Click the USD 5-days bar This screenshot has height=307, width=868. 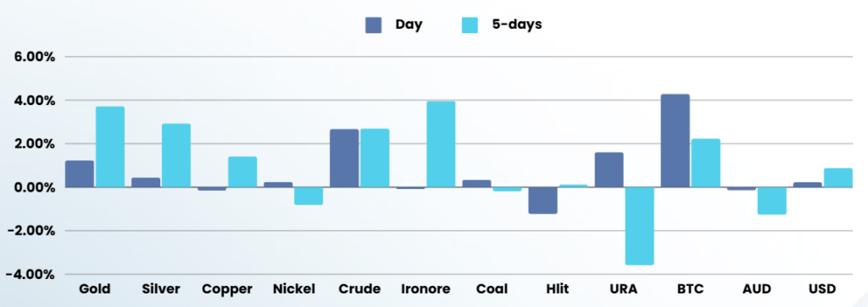point(838,178)
